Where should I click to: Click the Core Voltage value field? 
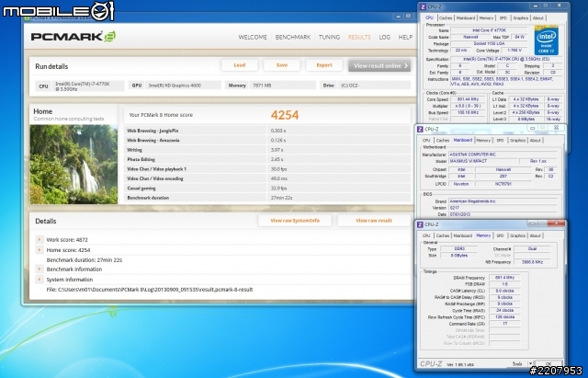click(514, 51)
